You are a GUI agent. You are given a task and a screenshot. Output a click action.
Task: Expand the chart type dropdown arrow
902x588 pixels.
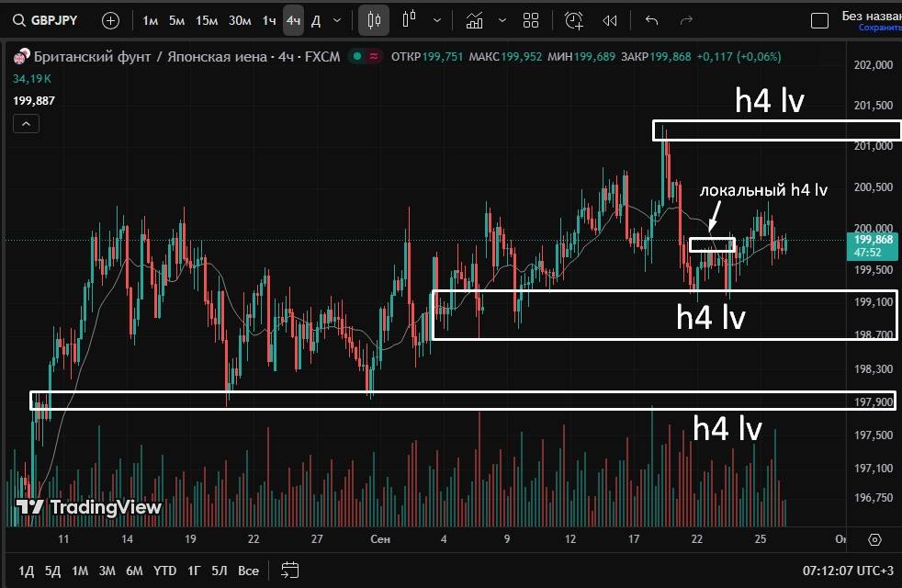coord(436,20)
